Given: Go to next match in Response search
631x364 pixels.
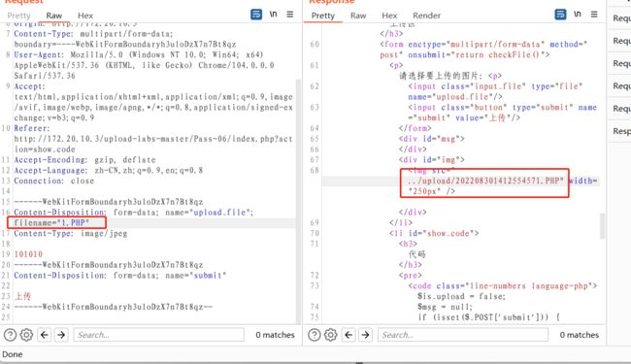Looking at the screenshot, I should [365, 335].
